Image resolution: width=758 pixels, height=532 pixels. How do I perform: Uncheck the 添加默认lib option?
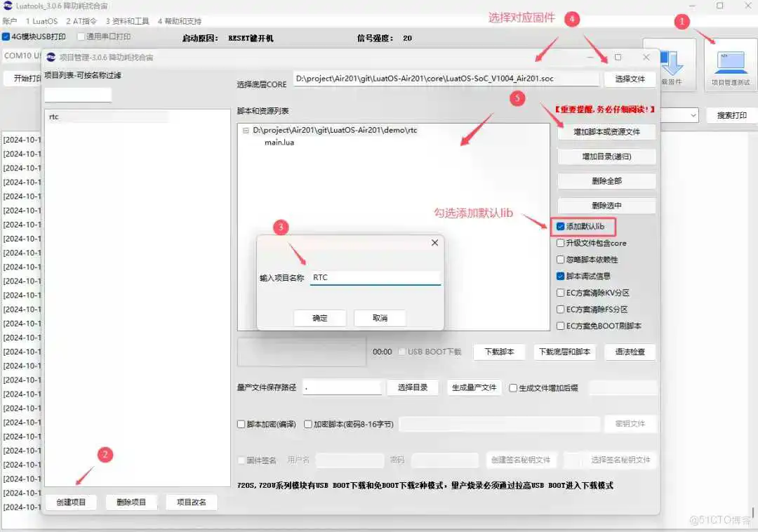tap(559, 226)
